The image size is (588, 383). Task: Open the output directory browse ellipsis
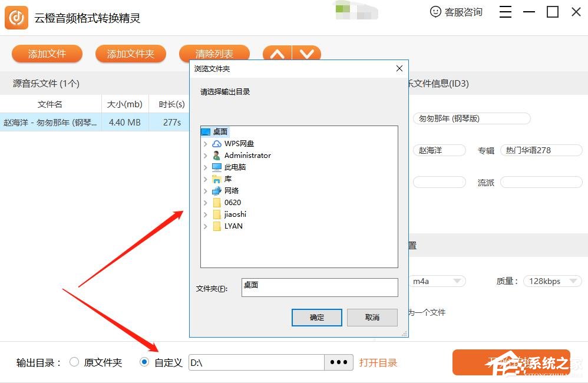[x=339, y=362]
